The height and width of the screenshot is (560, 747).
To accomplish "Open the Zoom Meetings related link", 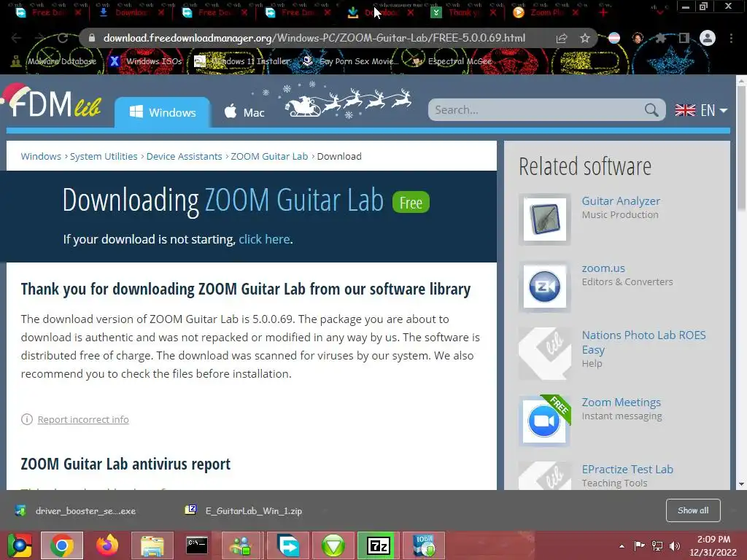I will pyautogui.click(x=622, y=402).
